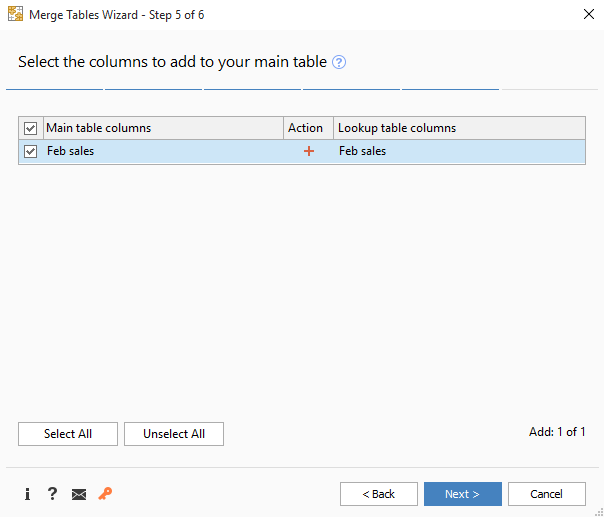Image resolution: width=604 pixels, height=517 pixels.
Task: Click the window resize grip in the corner
Action: coord(599,512)
